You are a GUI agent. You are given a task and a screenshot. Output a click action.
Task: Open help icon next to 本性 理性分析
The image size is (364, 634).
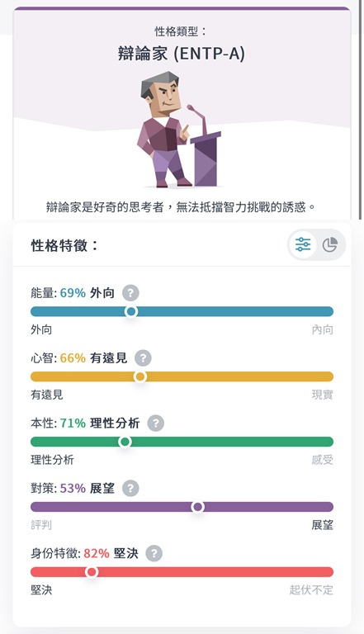(x=155, y=423)
